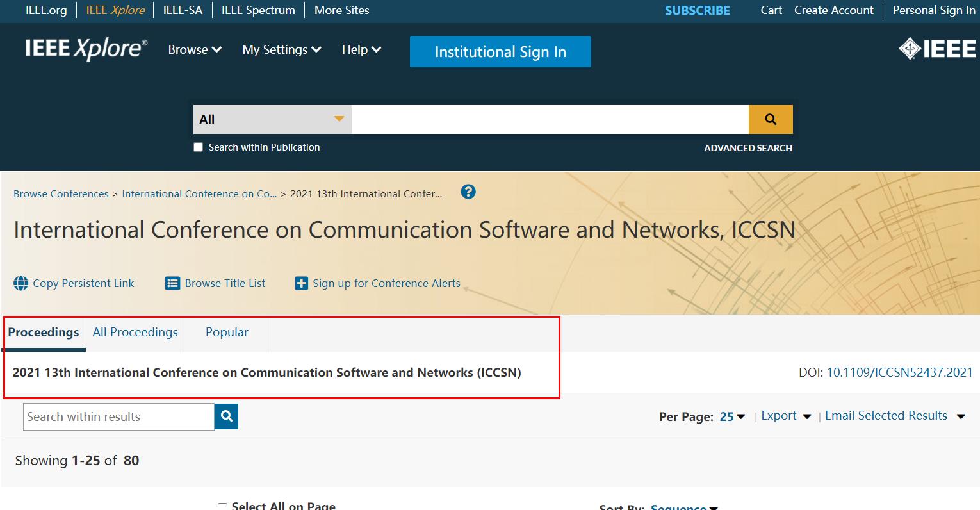Expand the My Settings menu
Screen dimensions: 980x510
pyautogui.click(x=282, y=49)
